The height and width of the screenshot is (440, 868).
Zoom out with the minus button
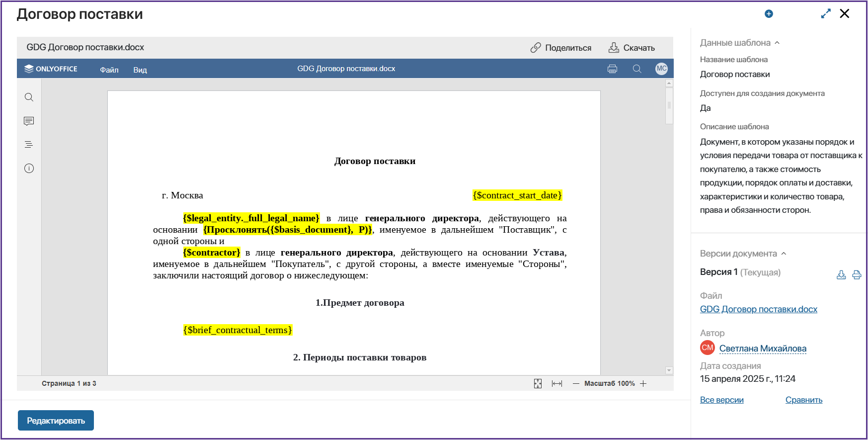(x=576, y=384)
